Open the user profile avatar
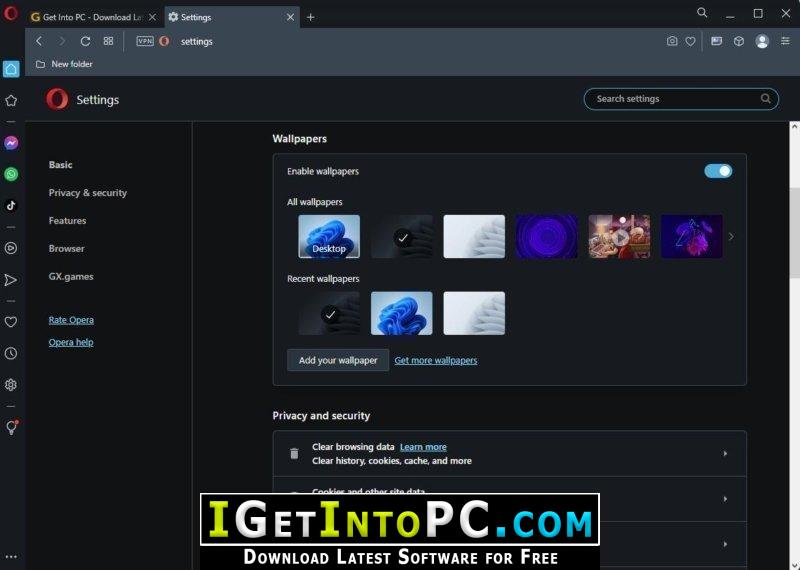Viewport: 800px width, 570px height. (762, 41)
